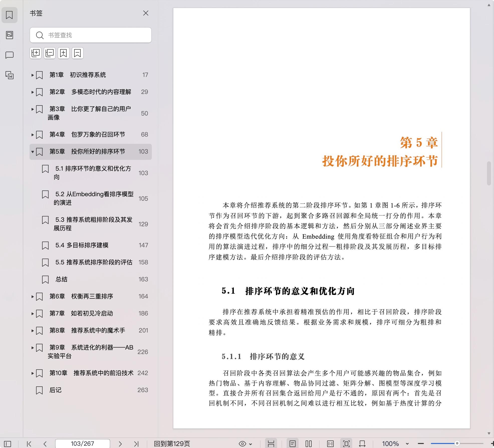Click the bookmark icon beside 5.4 多目标排序建模
The height and width of the screenshot is (448, 494).
[45, 245]
